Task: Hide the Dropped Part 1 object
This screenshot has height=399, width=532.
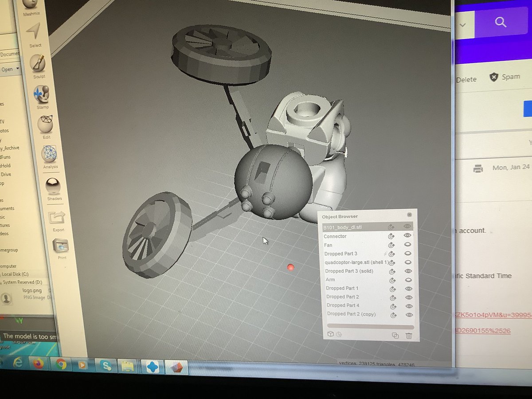Action: 409,289
